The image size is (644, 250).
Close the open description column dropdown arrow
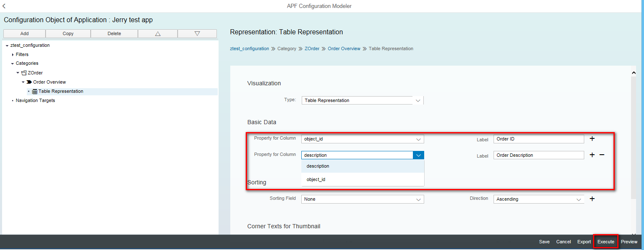coord(419,155)
